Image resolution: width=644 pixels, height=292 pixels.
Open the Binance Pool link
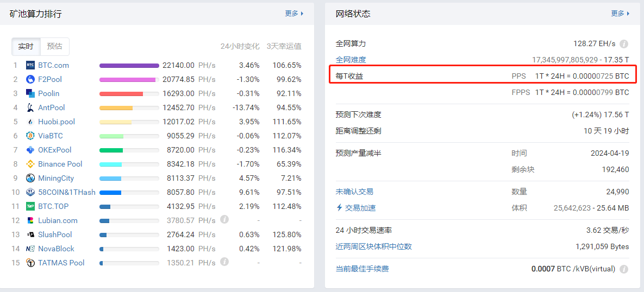(60, 164)
